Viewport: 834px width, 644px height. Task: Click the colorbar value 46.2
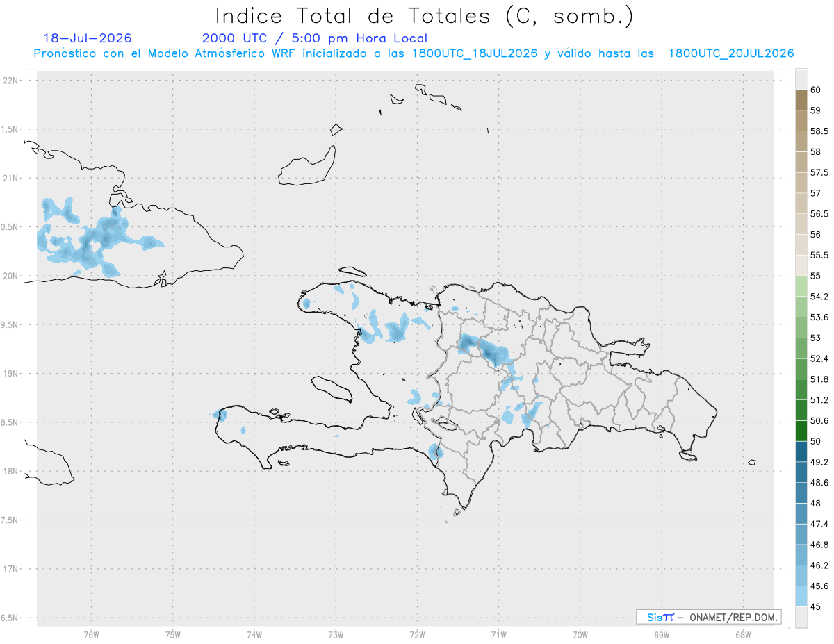coord(819,565)
